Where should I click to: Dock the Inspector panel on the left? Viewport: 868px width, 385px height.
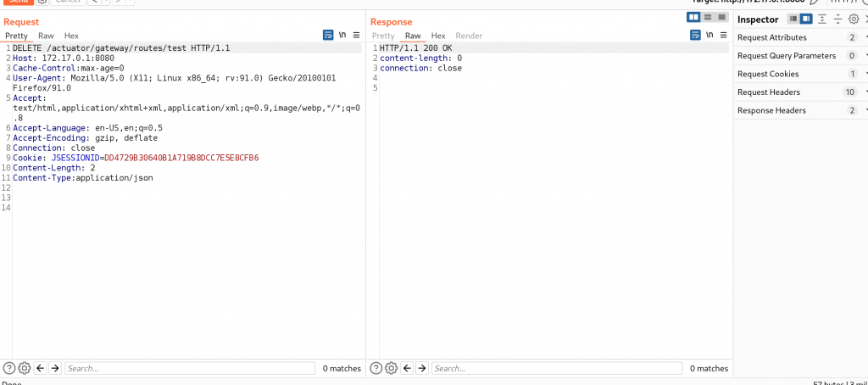pyautogui.click(x=793, y=20)
